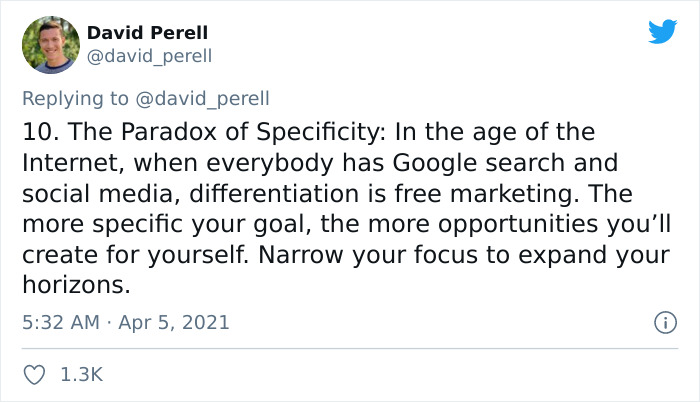Select the "10. The Paradox of Specificity" phrase
This screenshot has height=402, width=700.
[204, 132]
